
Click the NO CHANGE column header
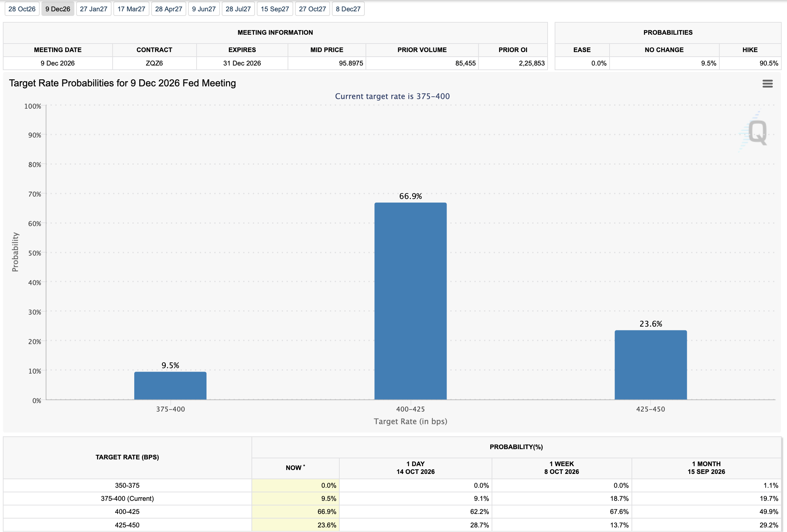coord(664,50)
